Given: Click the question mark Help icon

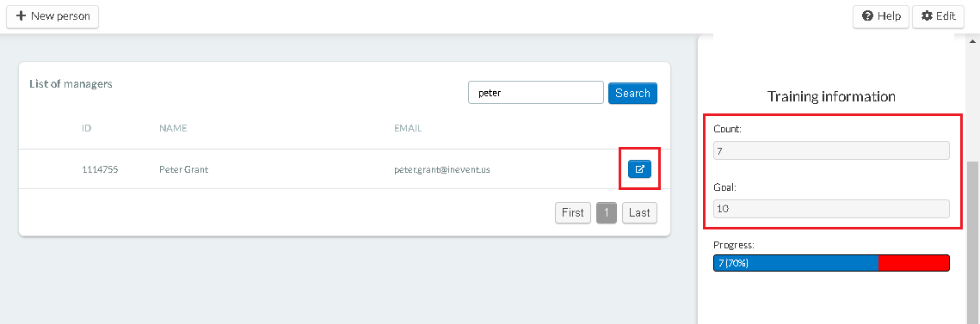Looking at the screenshot, I should click(867, 16).
